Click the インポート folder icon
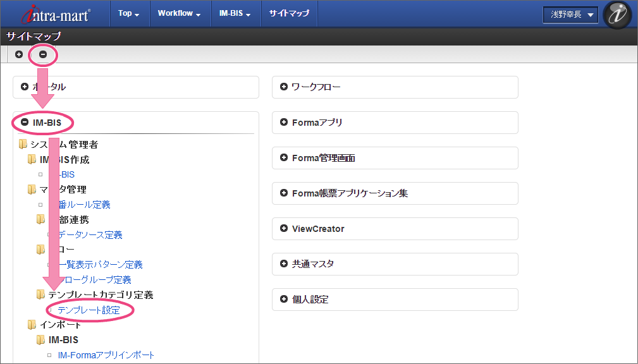This screenshot has width=638, height=364. click(32, 325)
